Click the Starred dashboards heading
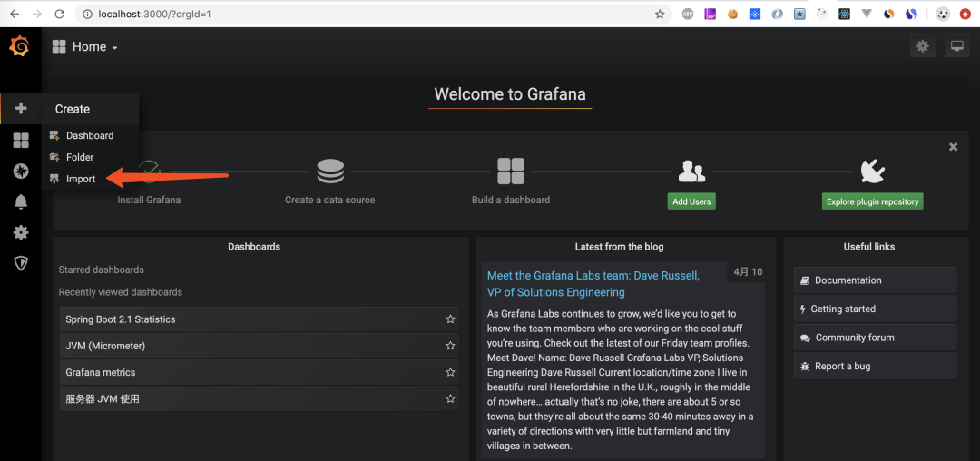 pyautogui.click(x=102, y=270)
